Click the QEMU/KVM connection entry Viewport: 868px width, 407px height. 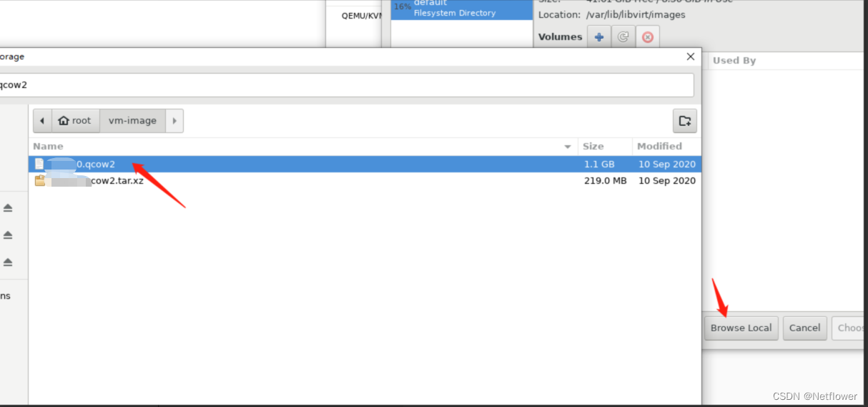point(361,16)
